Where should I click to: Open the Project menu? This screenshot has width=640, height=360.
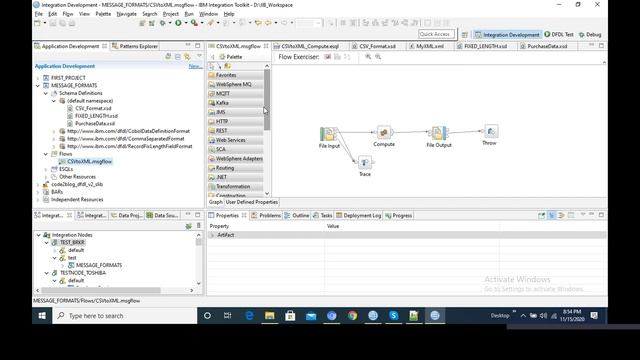pyautogui.click(x=171, y=14)
